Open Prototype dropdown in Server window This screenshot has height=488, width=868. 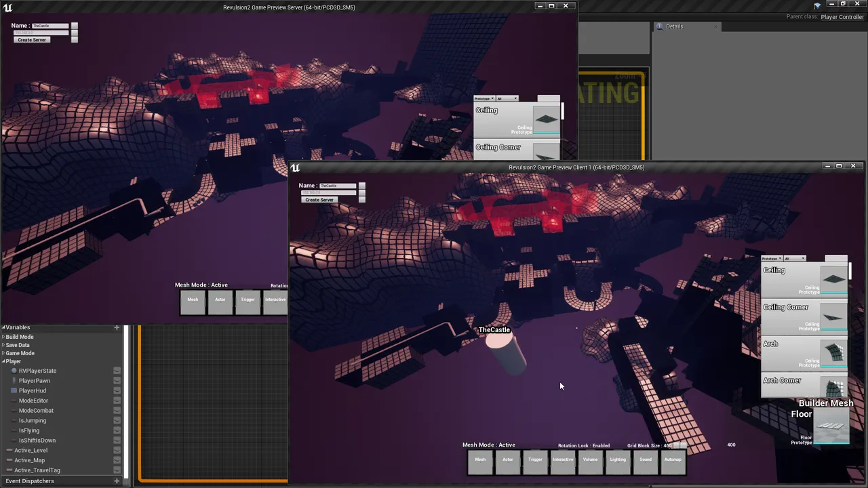click(x=484, y=98)
